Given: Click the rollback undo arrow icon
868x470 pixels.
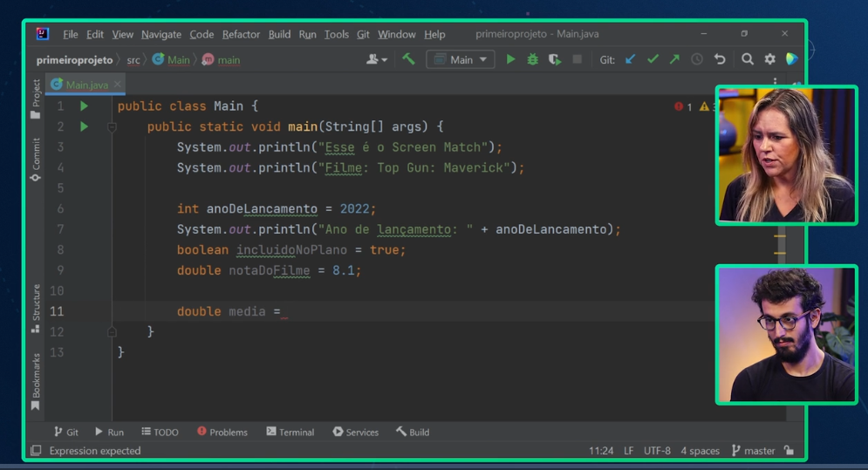Looking at the screenshot, I should pos(720,59).
